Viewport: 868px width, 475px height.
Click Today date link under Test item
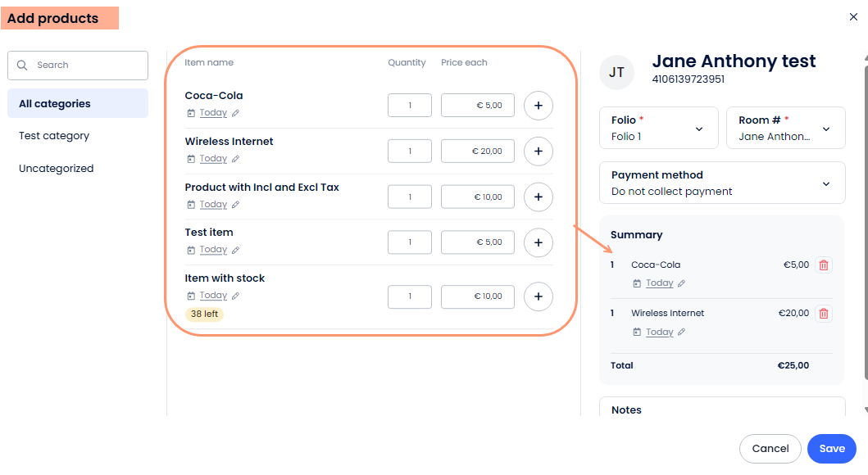[x=213, y=250]
